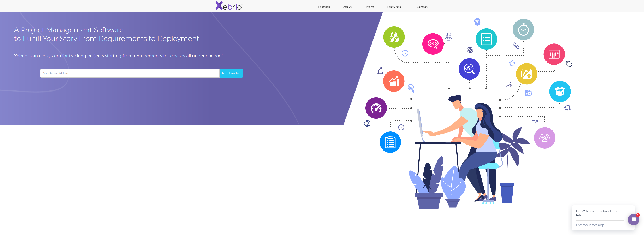644x235 pixels.
Task: Click the red calendar grid icon
Action: [x=554, y=54]
